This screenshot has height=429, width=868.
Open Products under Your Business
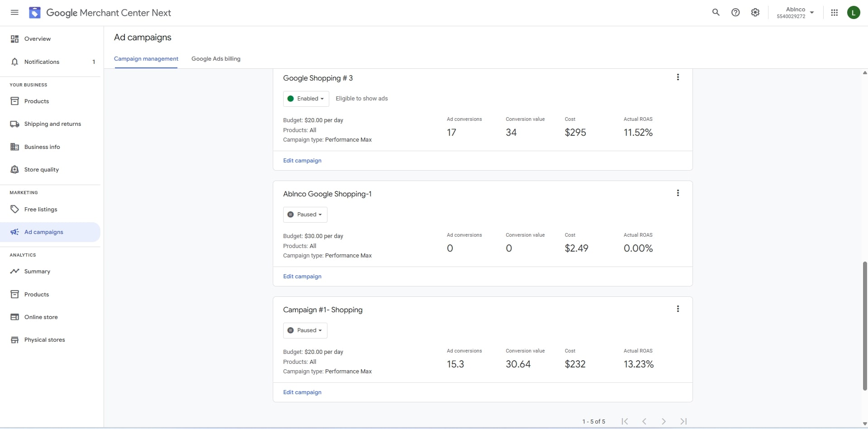point(50,101)
